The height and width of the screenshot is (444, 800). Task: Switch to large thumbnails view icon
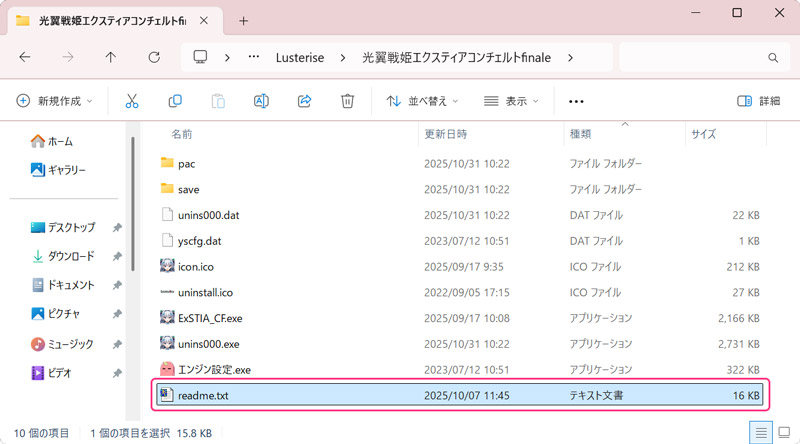point(784,431)
